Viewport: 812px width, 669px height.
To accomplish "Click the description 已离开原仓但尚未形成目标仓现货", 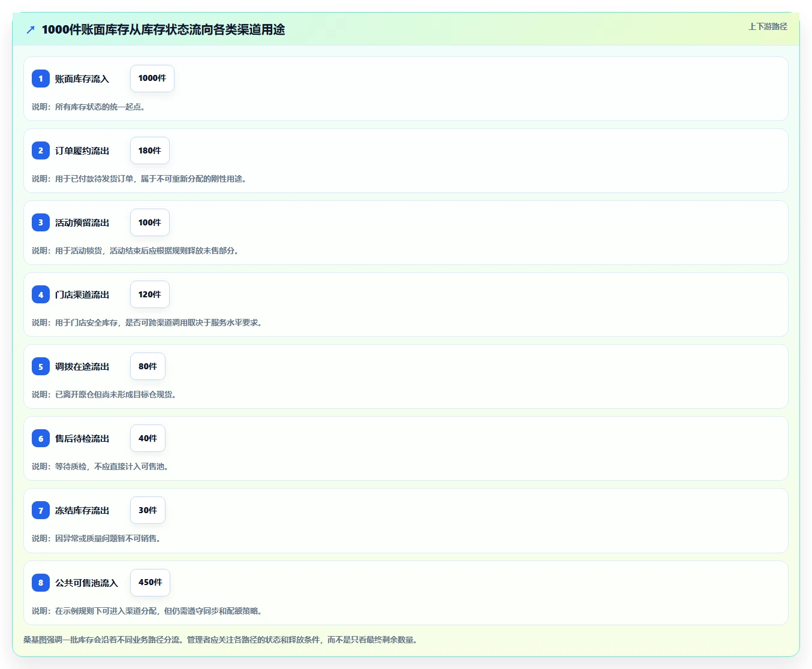I will (104, 394).
